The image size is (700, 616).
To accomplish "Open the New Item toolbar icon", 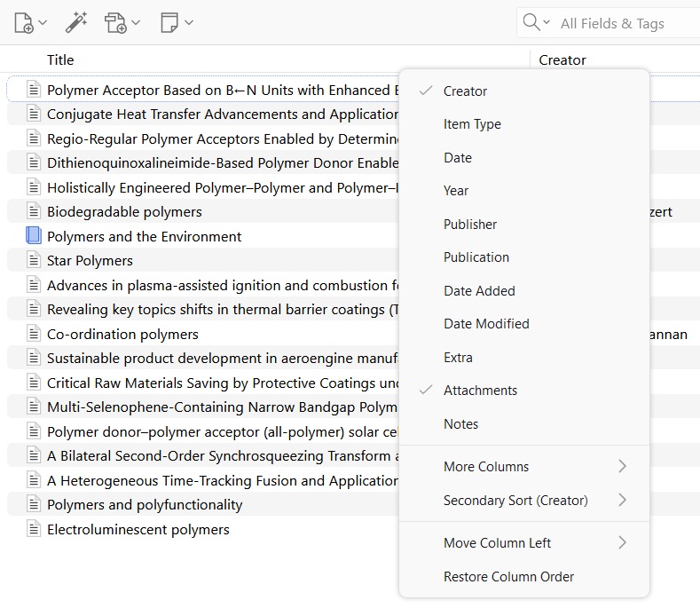I will point(25,23).
